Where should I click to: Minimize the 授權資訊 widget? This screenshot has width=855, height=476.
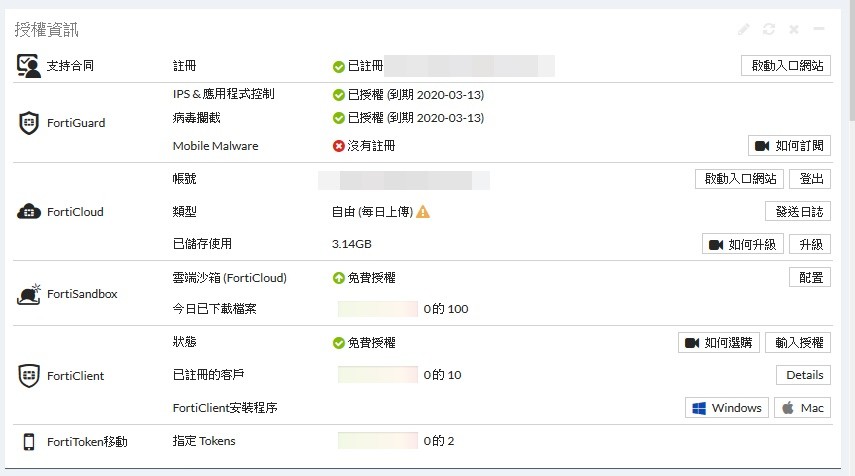click(x=819, y=28)
